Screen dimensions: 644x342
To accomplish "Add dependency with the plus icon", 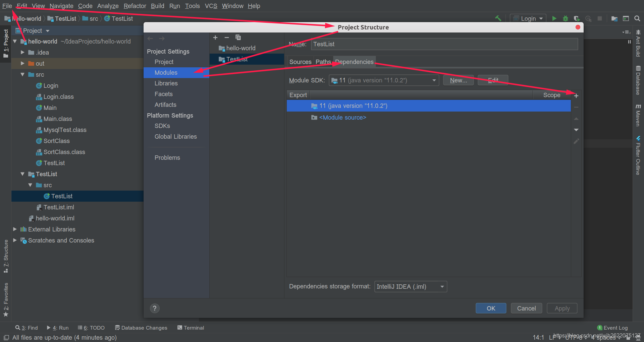I will (576, 96).
